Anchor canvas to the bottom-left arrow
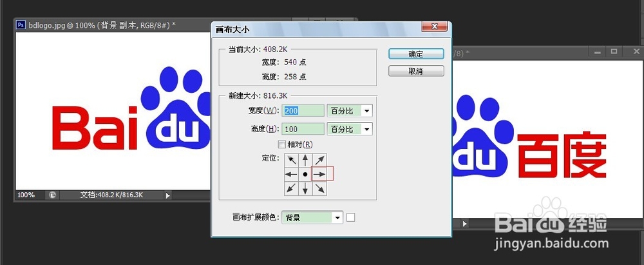The width and height of the screenshot is (644, 265). (292, 188)
